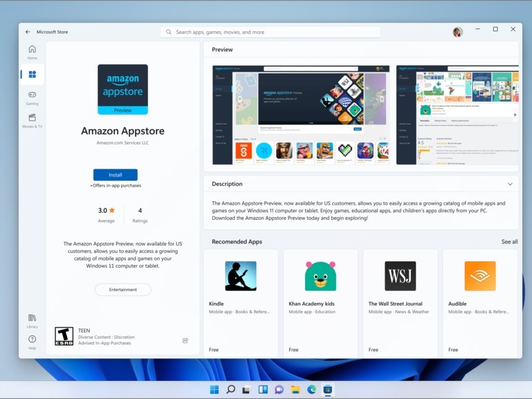The height and width of the screenshot is (399, 532).
Task: Click The Wall Street Journal title
Action: click(x=395, y=304)
